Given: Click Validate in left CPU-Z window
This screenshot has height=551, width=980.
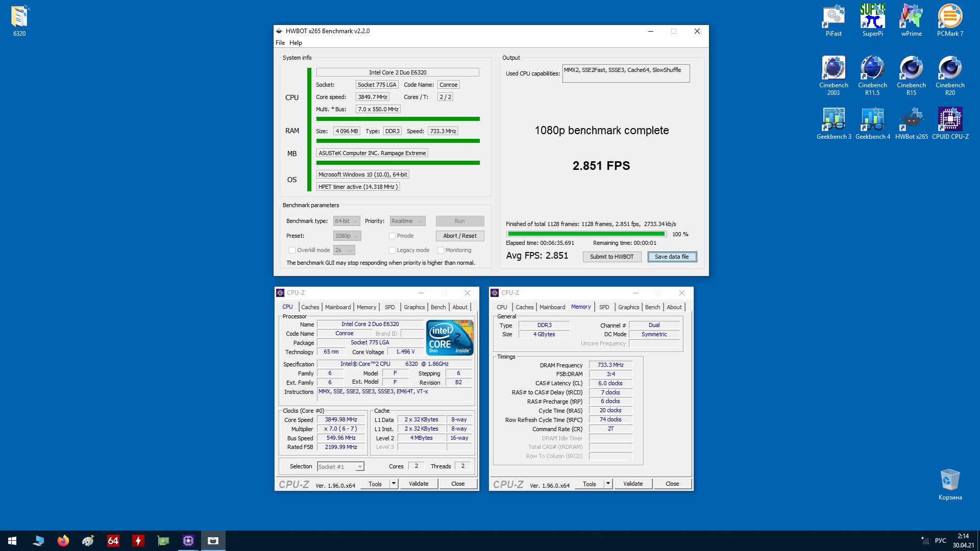Looking at the screenshot, I should 419,484.
